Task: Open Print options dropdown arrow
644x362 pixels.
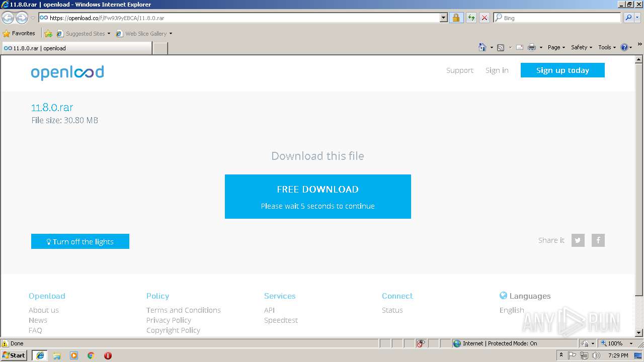Action: click(541, 48)
